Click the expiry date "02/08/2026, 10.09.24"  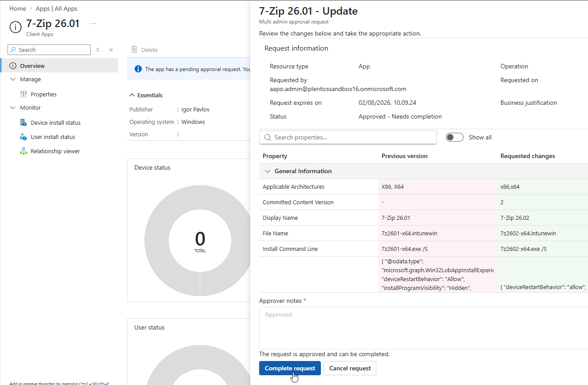[x=388, y=103]
